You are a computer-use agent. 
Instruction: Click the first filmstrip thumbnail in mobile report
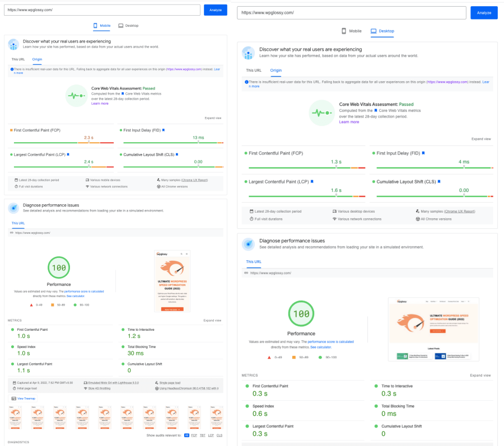tap(15, 417)
